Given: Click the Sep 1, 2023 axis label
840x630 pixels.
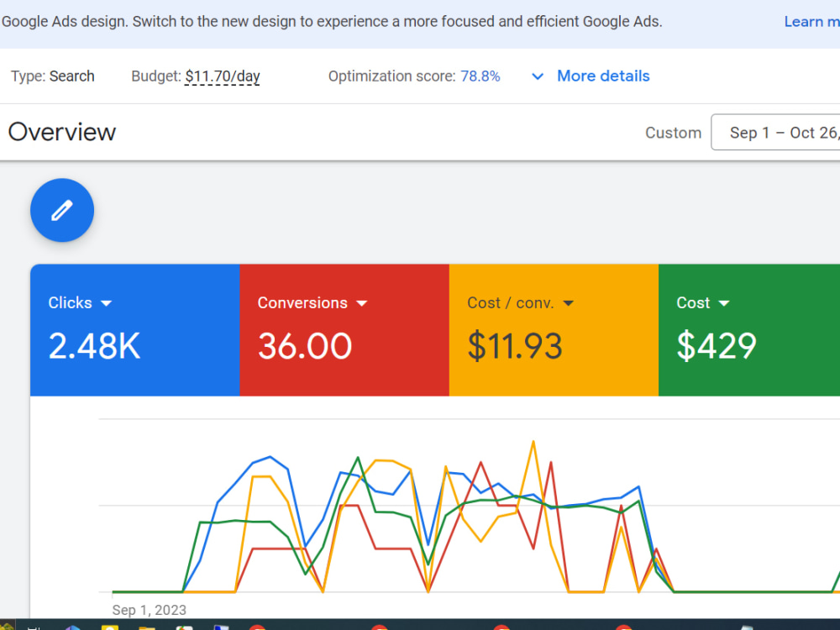Looking at the screenshot, I should click(x=149, y=610).
